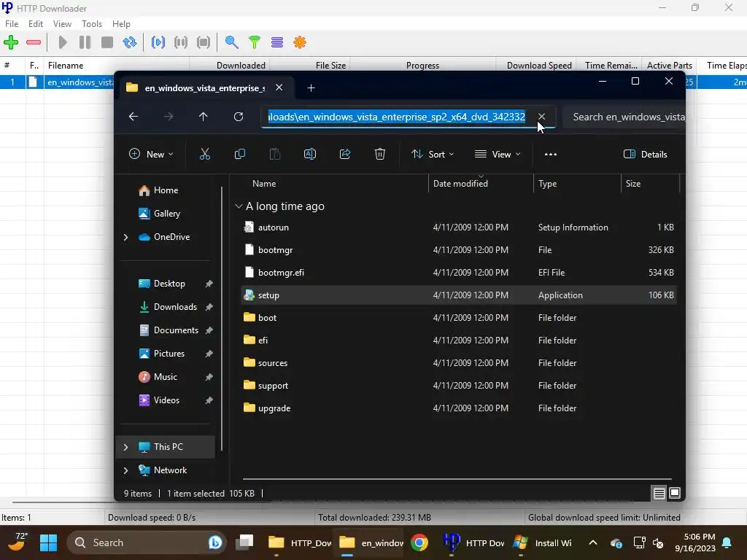Select the setup application file
The height and width of the screenshot is (560, 747).
[x=459, y=295]
